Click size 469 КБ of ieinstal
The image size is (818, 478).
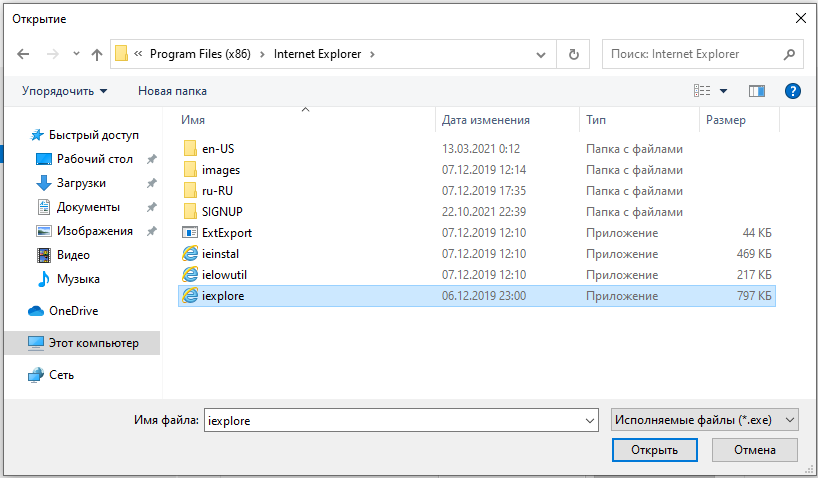[754, 254]
